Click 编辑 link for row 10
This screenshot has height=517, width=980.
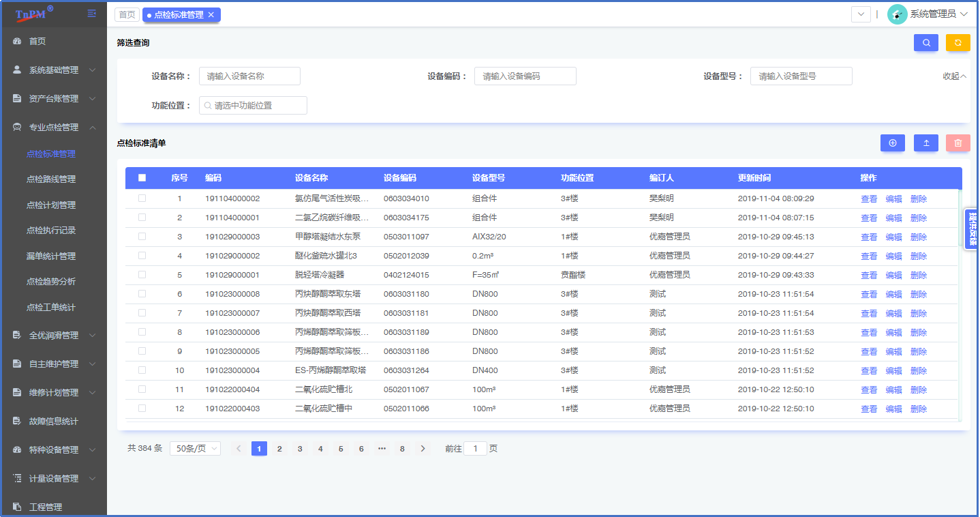pyautogui.click(x=893, y=371)
